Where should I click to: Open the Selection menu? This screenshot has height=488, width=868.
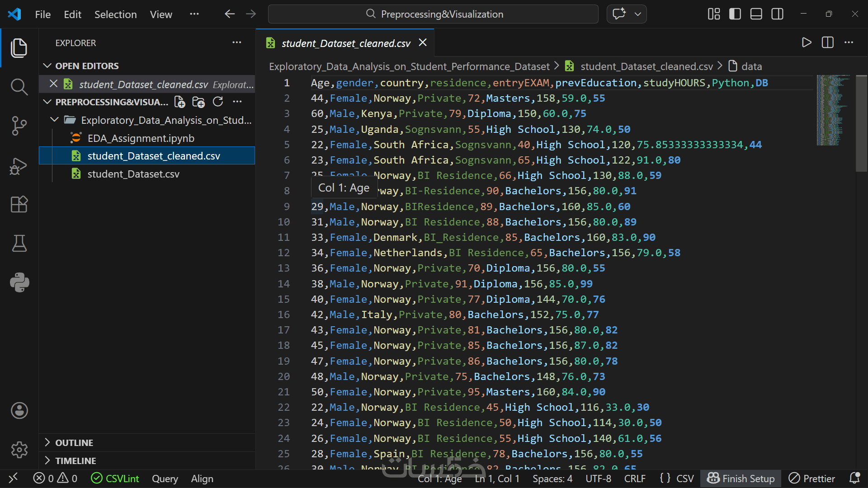coord(115,14)
